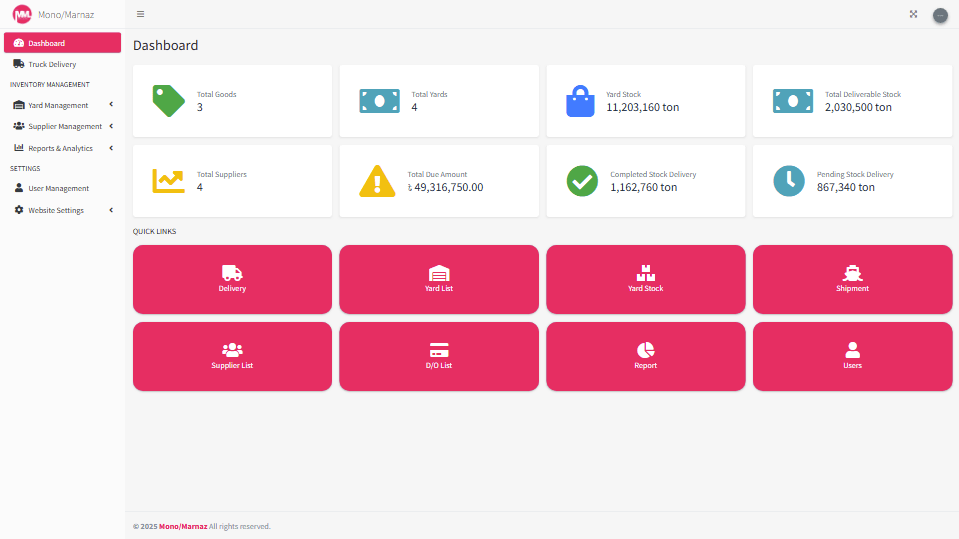Click the 1,162,760 ton completed delivery value

(x=643, y=187)
